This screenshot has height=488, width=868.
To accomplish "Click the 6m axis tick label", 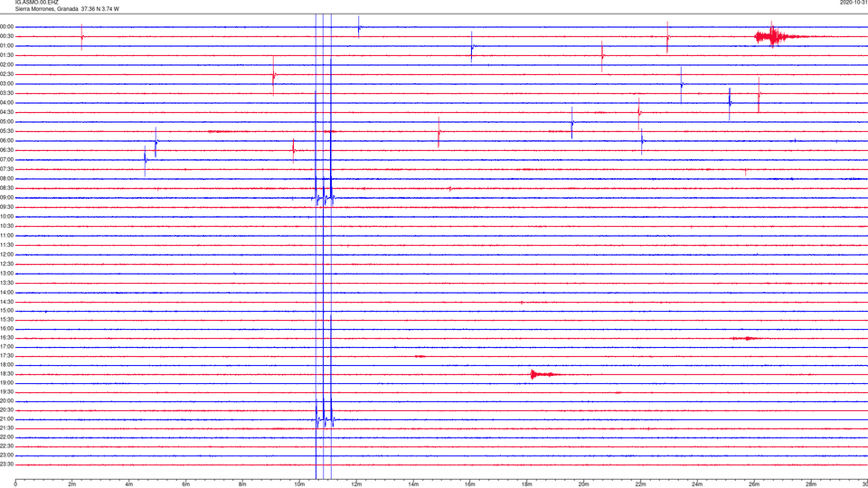I will [186, 484].
